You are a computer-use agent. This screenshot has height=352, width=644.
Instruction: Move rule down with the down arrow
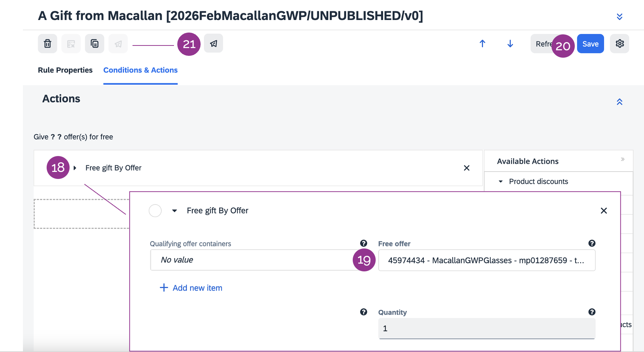[510, 44]
